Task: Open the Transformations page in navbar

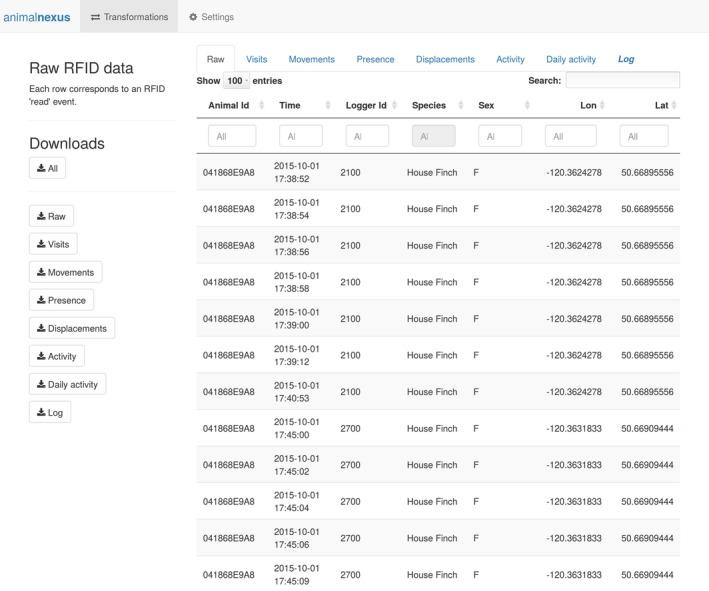Action: (129, 17)
